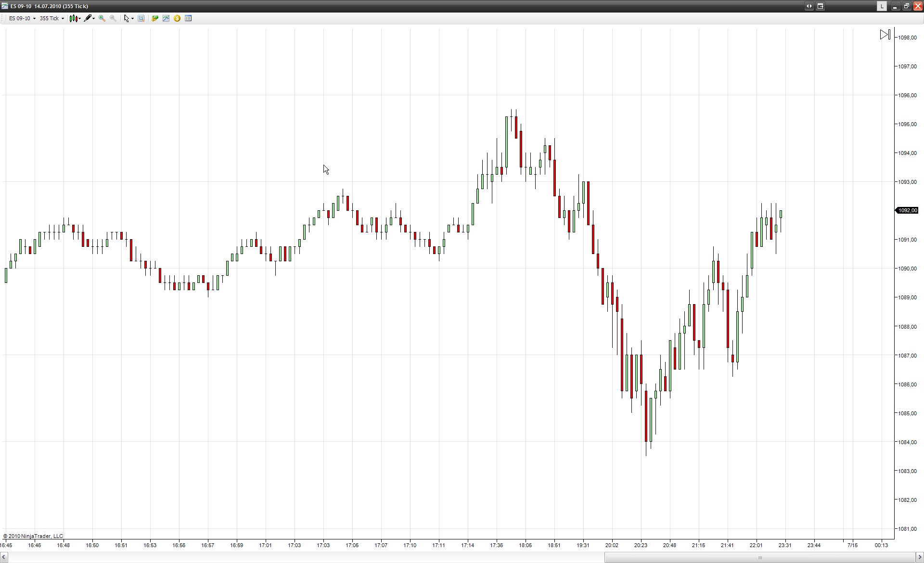Click the window-with-arrow title bar button

point(820,6)
